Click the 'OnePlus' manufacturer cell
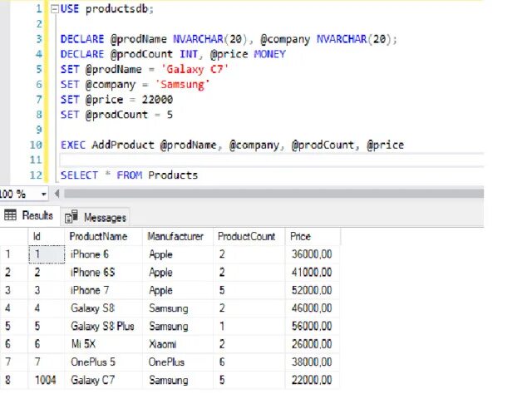The height and width of the screenshot is (399, 532). (178, 362)
